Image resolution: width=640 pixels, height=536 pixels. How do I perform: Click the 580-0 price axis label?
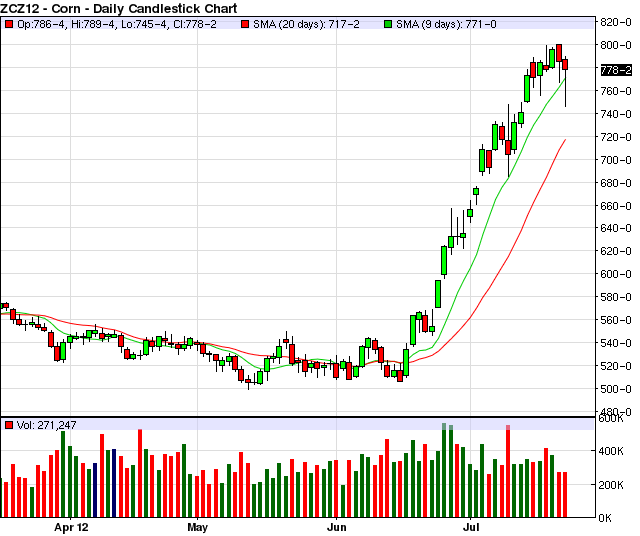[616, 297]
